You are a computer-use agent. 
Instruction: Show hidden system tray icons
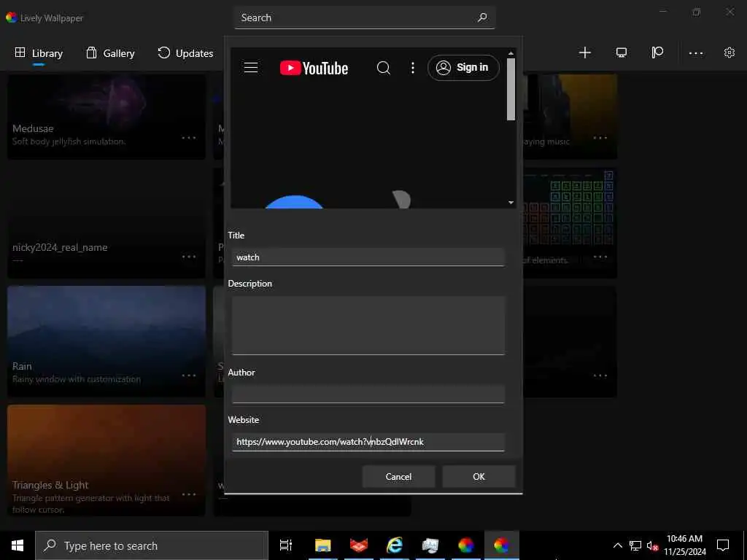click(617, 545)
